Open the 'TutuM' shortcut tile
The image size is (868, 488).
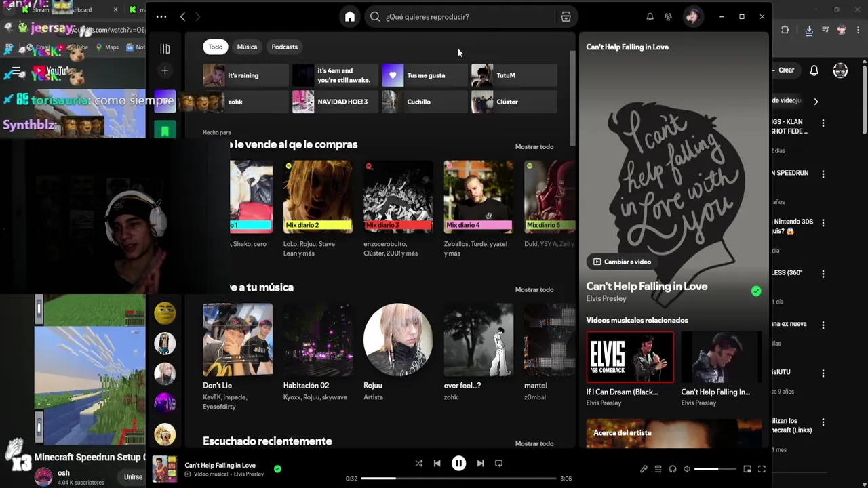click(x=514, y=75)
